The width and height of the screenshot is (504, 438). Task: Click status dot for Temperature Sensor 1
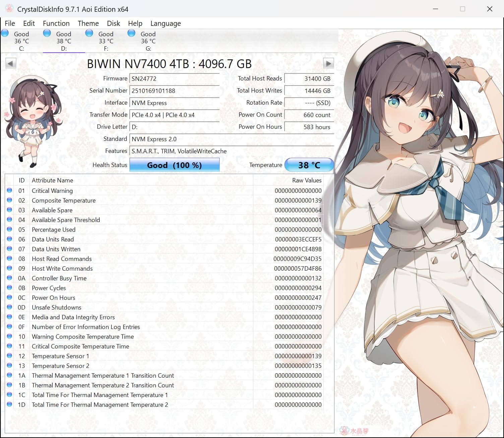pyautogui.click(x=10, y=356)
